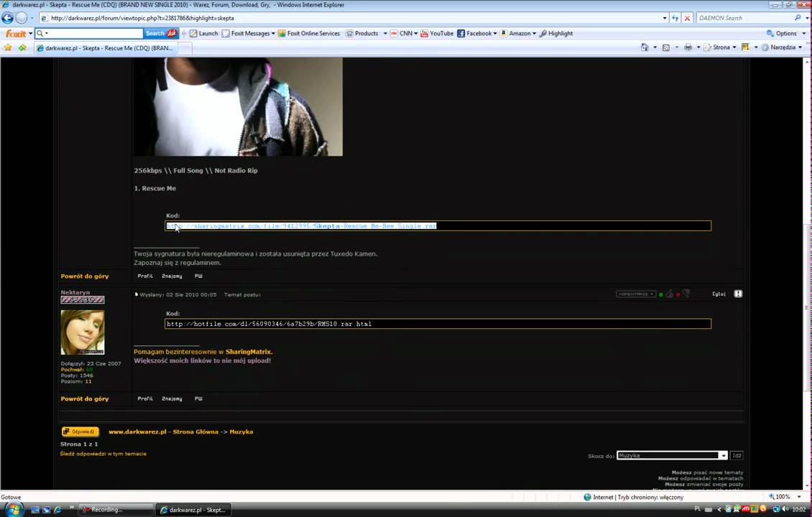Click the red Stop loading X icon
The image size is (812, 517).
point(687,18)
